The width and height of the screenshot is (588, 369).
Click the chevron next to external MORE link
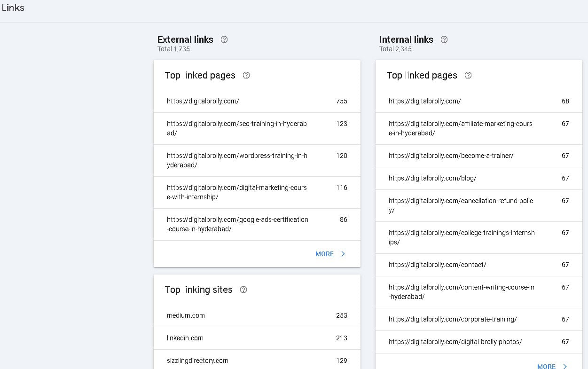pyautogui.click(x=343, y=253)
